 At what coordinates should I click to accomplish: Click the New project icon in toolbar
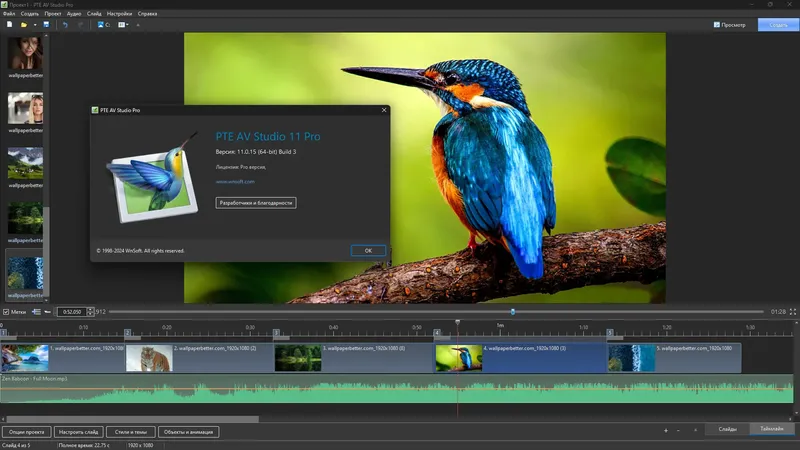9,24
